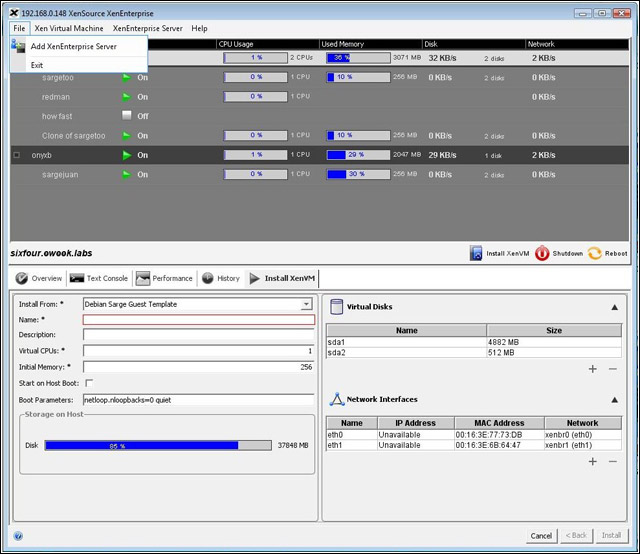Enable Start on Host Boot checkbox
The height and width of the screenshot is (554, 640).
[x=88, y=383]
